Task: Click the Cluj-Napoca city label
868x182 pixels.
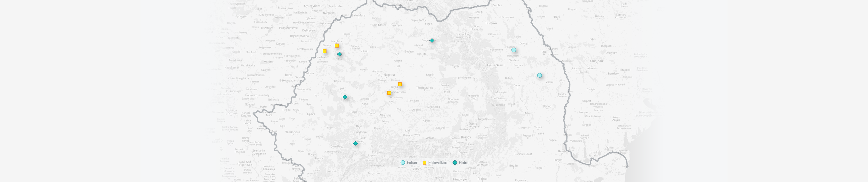Action: pyautogui.click(x=386, y=75)
